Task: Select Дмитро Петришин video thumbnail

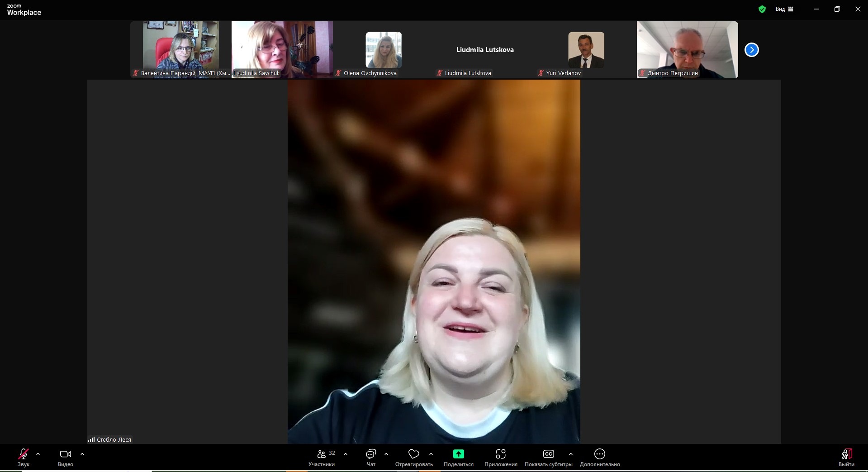Action: click(688, 50)
